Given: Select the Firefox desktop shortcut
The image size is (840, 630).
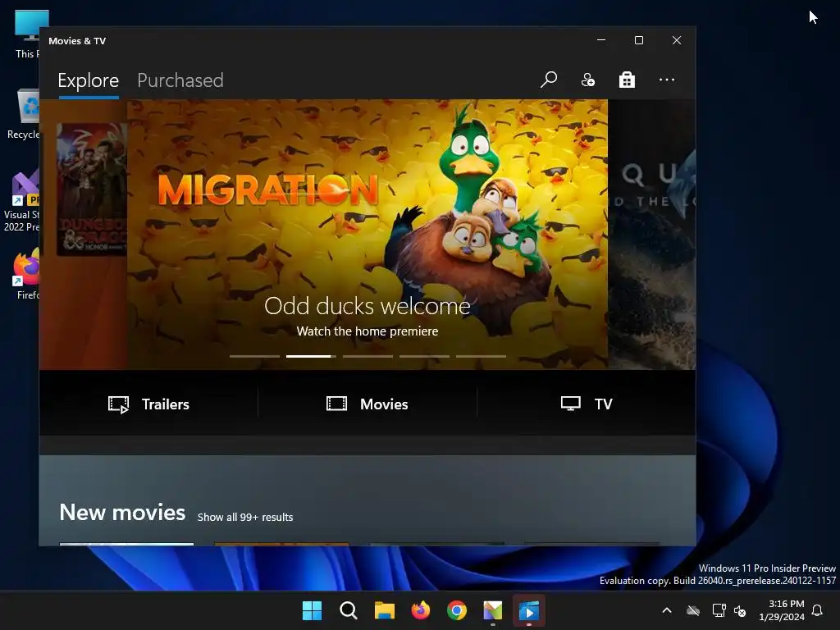Looking at the screenshot, I should (x=27, y=274).
